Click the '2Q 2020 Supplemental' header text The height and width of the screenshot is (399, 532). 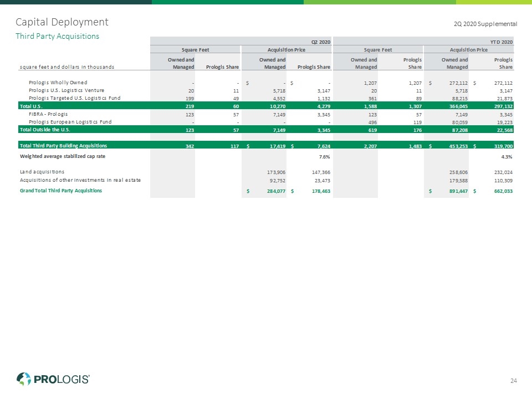pos(485,24)
